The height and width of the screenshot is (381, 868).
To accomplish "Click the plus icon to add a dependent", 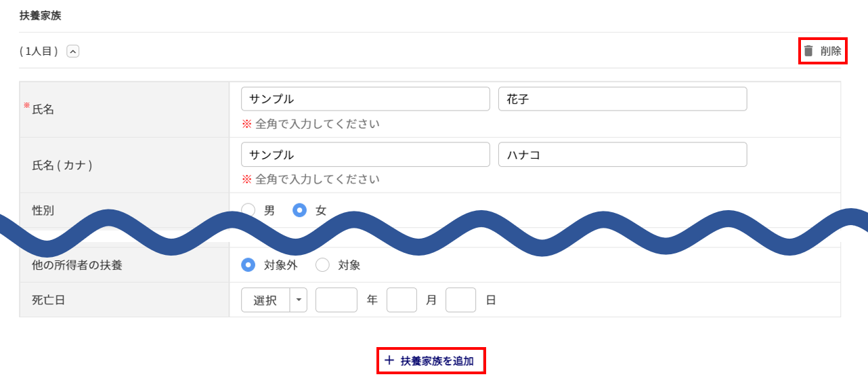I will [389, 361].
